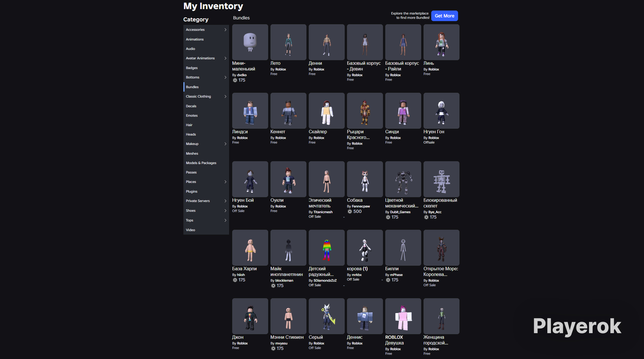Open the Hair category

[206, 125]
